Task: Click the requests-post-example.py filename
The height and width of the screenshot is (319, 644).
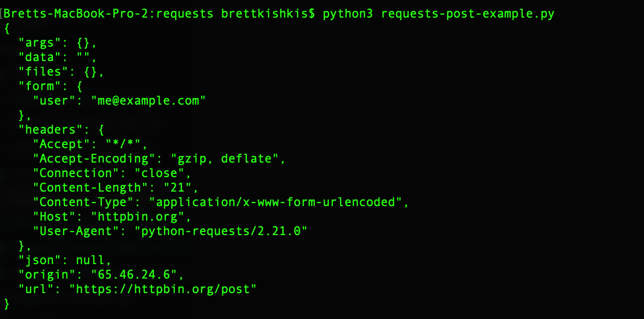Action: coord(468,14)
